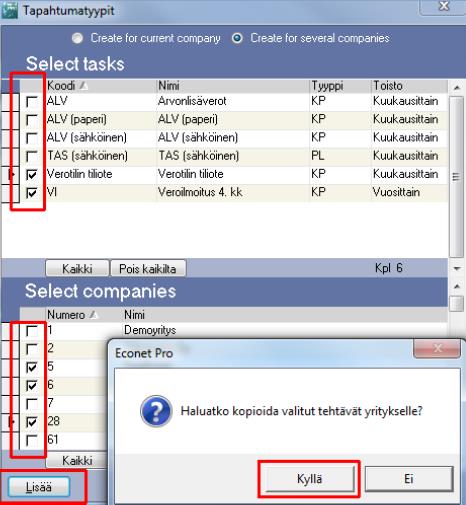466x505 pixels.
Task: Check the ALV task checkbox
Action: tap(32, 101)
